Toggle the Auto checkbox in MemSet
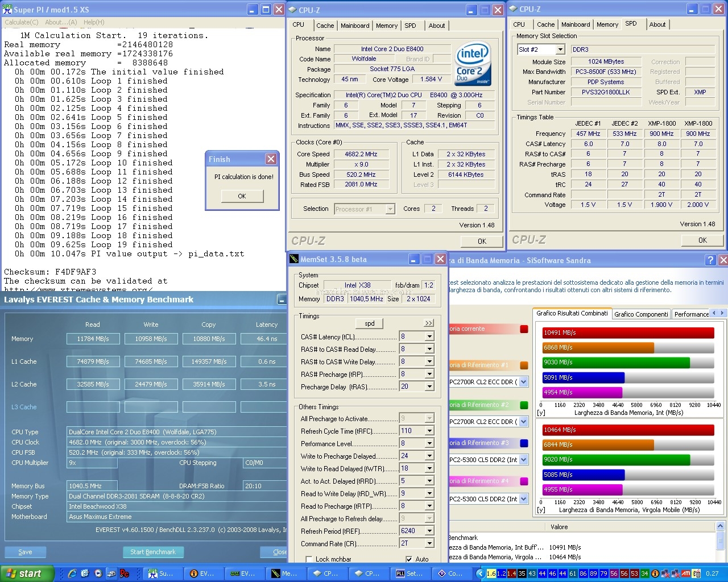This screenshot has width=728, height=582. pos(408,559)
